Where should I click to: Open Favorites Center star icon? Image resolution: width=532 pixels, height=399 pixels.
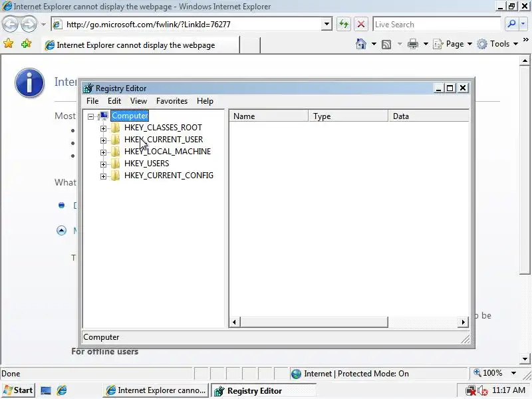pyautogui.click(x=9, y=43)
